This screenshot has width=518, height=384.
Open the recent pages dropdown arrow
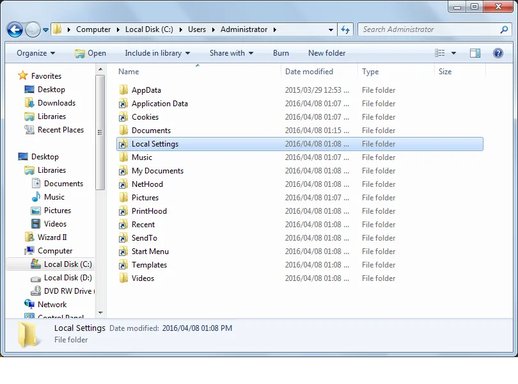46,30
